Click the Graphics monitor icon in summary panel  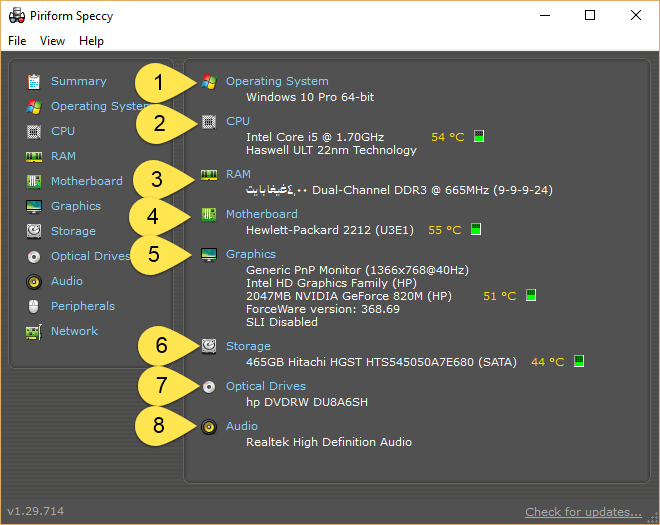click(209, 255)
